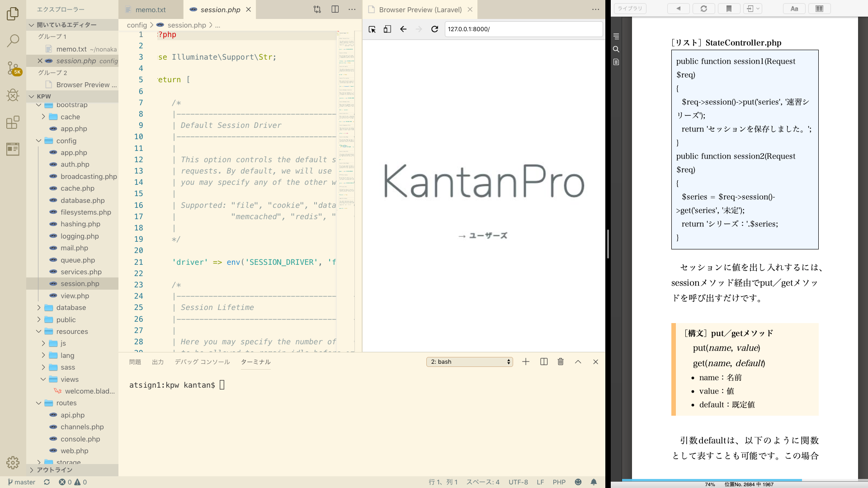The height and width of the screenshot is (488, 868).
Task: Reload the Browser Preview page
Action: click(434, 29)
